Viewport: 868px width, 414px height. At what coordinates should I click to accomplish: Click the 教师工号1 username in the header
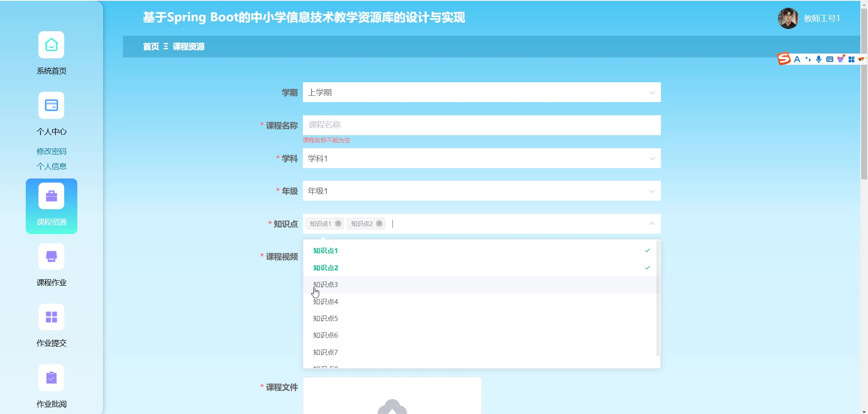[x=822, y=19]
